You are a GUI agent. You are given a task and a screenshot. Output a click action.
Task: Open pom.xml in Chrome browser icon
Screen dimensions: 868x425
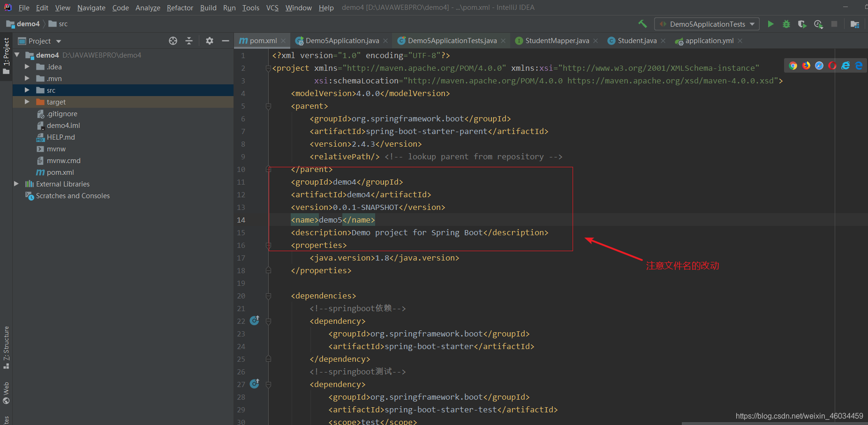793,66
